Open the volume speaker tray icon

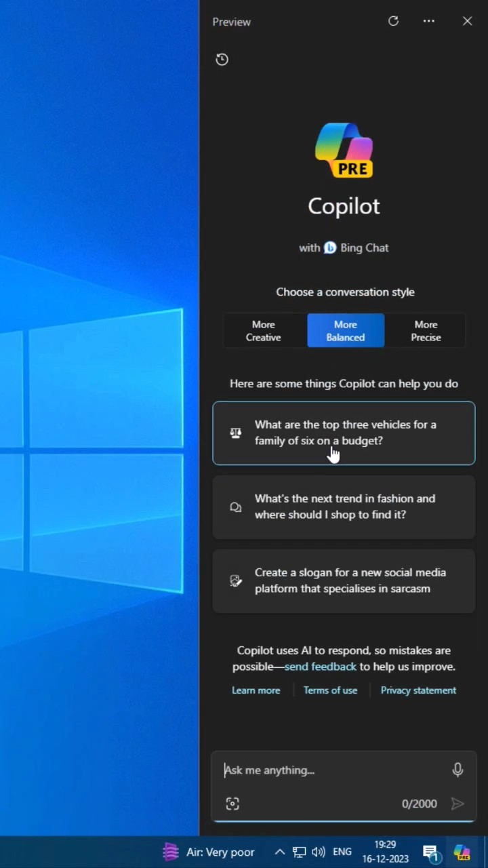pos(318,852)
